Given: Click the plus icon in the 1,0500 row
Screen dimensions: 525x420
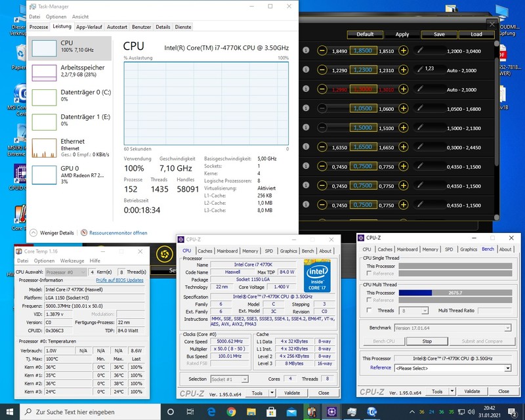Looking at the screenshot, I should (x=404, y=108).
